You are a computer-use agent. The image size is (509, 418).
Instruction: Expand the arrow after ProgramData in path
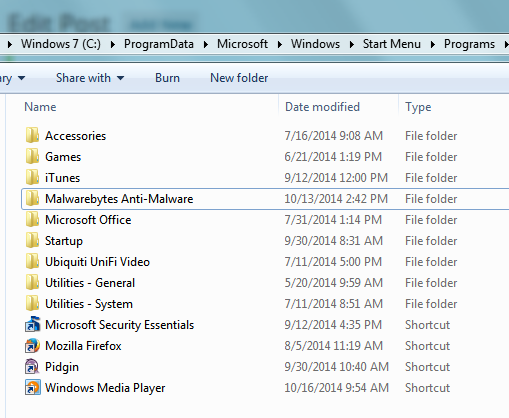[206, 44]
